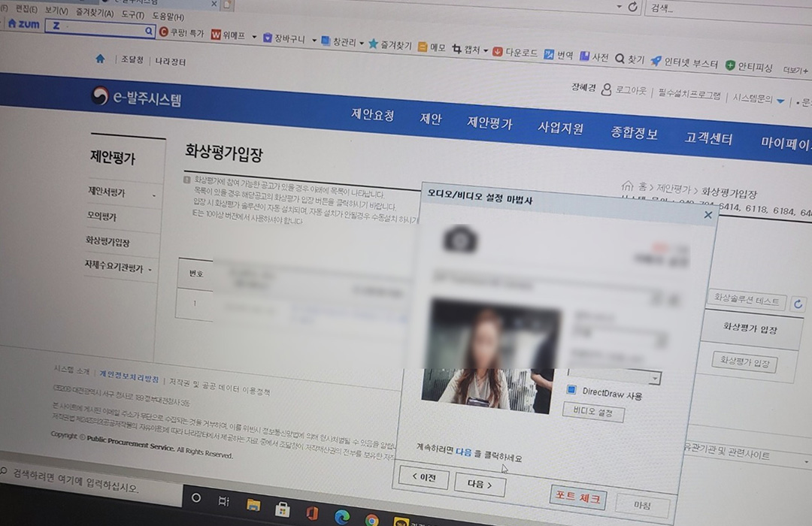The image size is (812, 526).
Task: Open the 즐겨찾기(A) menu
Action: coord(95,13)
